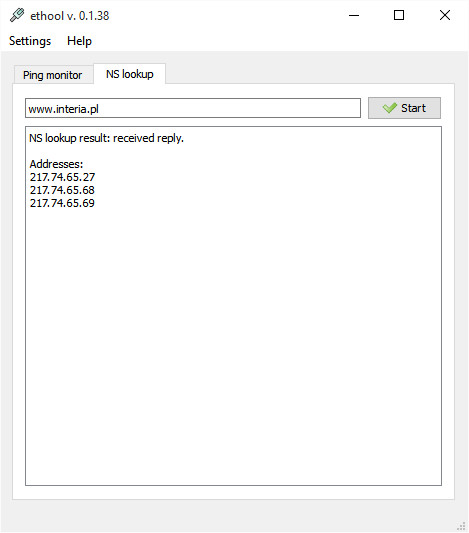Click the address 217.74.65.68

(x=62, y=190)
